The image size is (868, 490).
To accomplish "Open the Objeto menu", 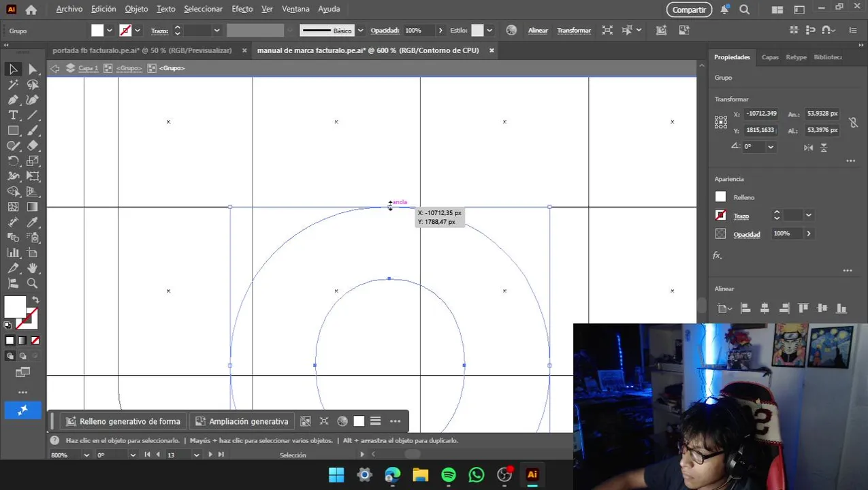I will (x=136, y=9).
